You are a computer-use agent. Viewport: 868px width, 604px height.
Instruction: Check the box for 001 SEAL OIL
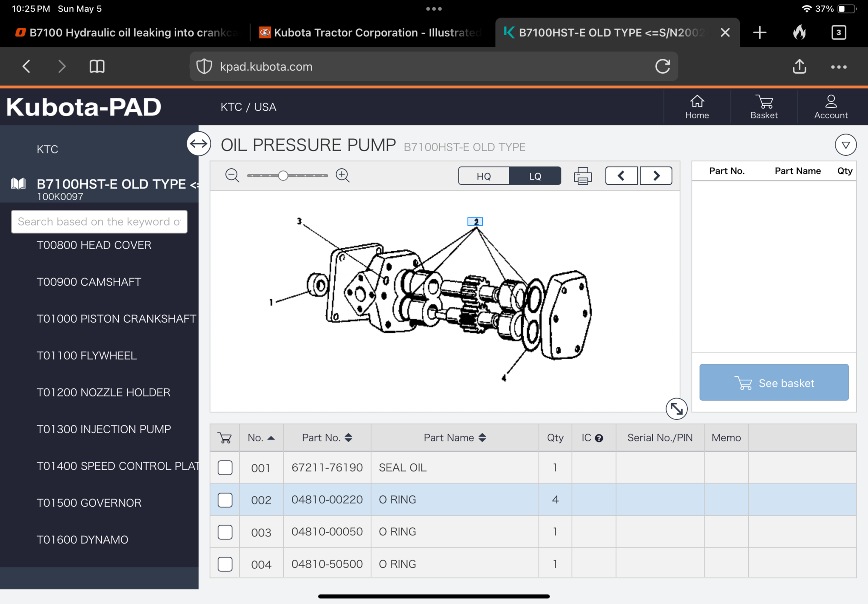225,468
